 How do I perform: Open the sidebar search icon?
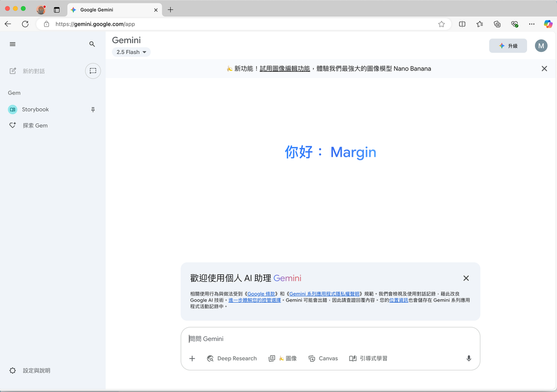[92, 44]
